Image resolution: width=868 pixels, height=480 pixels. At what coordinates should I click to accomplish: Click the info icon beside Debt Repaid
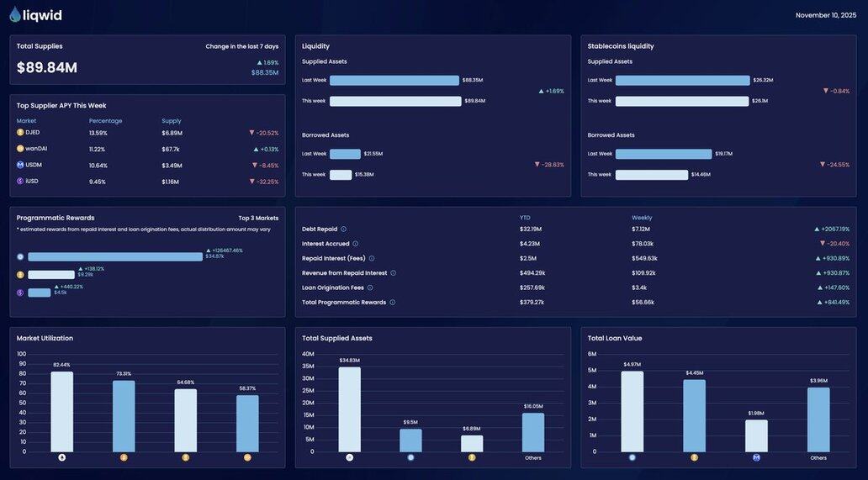[x=343, y=229]
